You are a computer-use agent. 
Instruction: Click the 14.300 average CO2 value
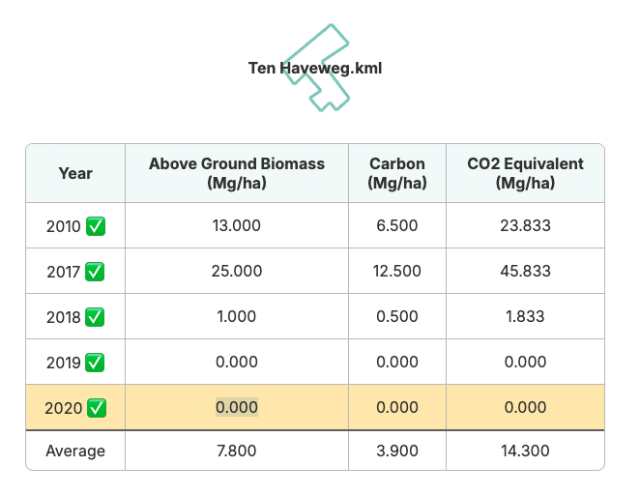coord(525,451)
